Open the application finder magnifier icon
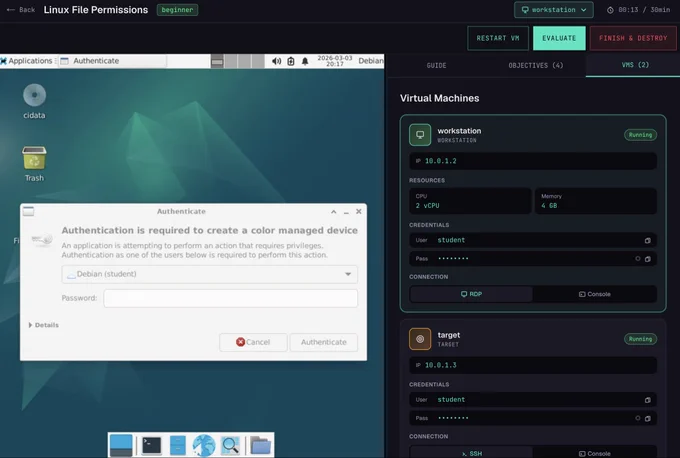Image resolution: width=680 pixels, height=458 pixels. (230, 445)
